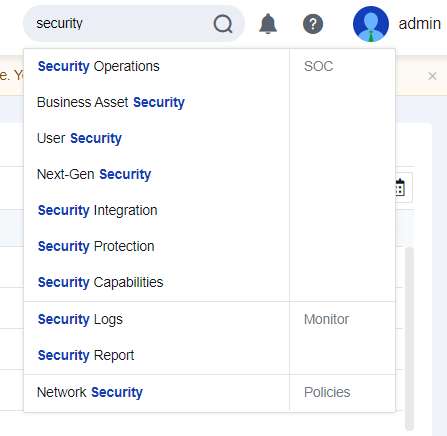Image resolution: width=447 pixels, height=436 pixels.
Task: Select Security Operations result
Action: [x=98, y=66]
